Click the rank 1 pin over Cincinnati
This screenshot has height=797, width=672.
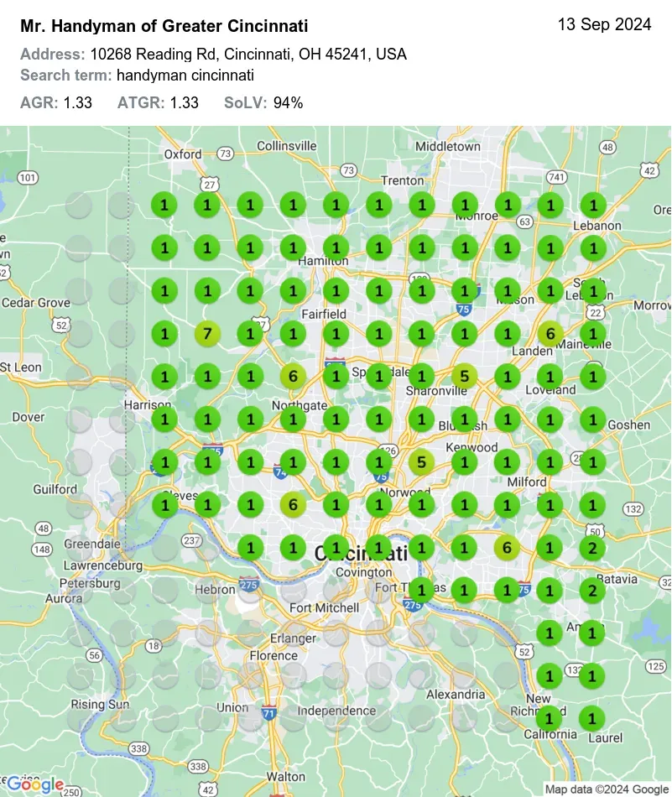tap(378, 548)
